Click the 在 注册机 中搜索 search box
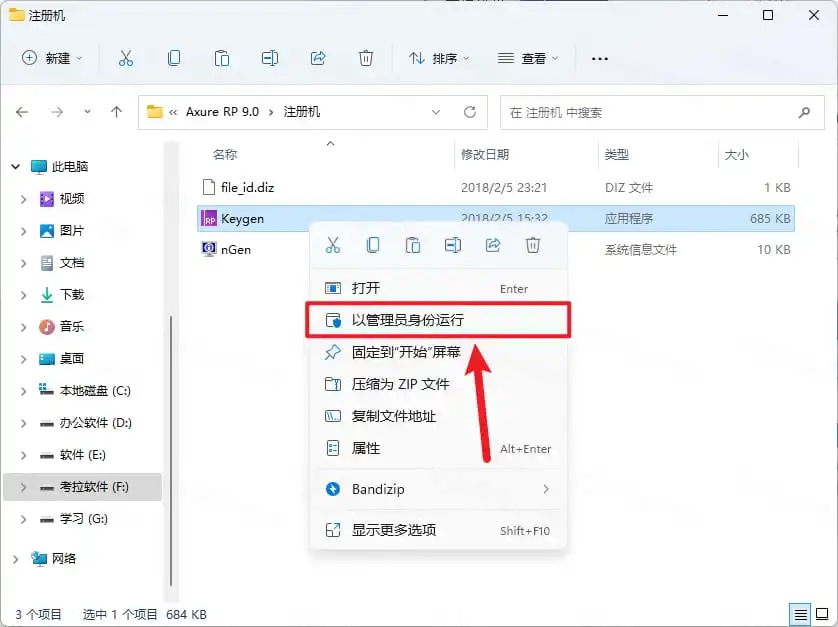 tap(662, 112)
